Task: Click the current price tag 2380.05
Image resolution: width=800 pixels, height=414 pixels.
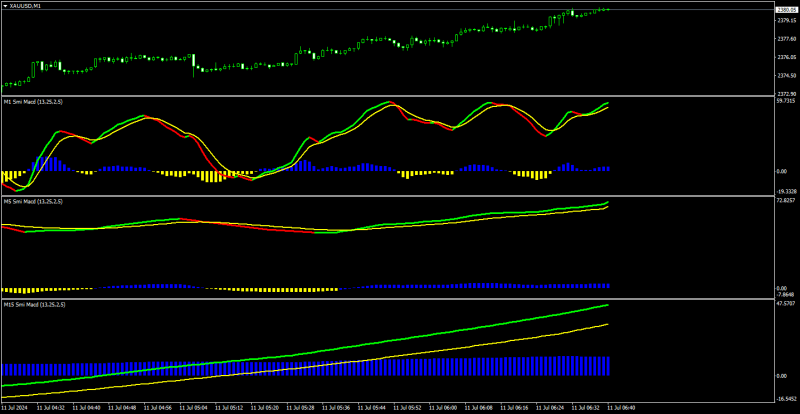Action: 785,9
